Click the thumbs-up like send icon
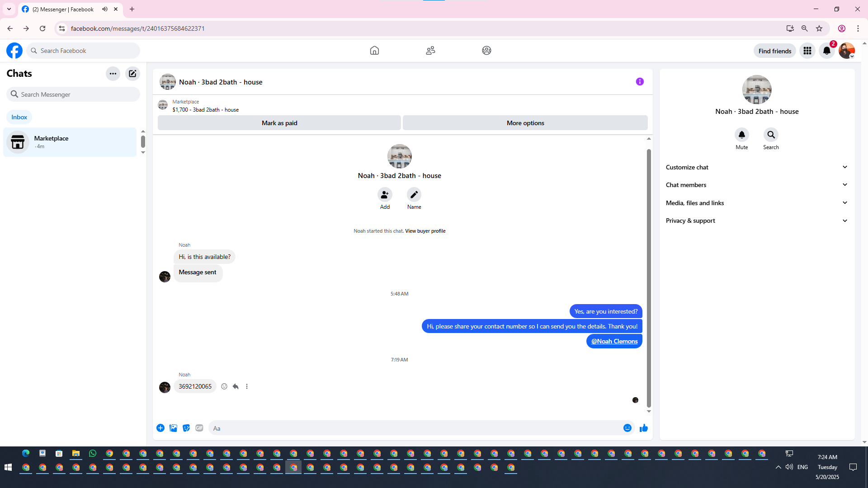Screen dimensions: 868x488 (x=644, y=428)
